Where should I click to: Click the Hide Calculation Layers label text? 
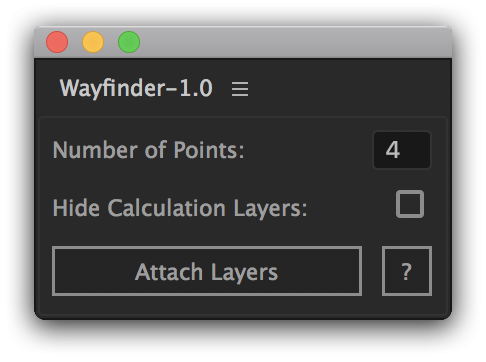(180, 208)
